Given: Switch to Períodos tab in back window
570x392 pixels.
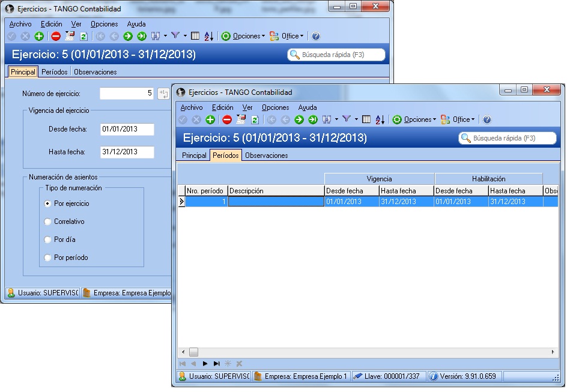Looking at the screenshot, I should pyautogui.click(x=55, y=72).
